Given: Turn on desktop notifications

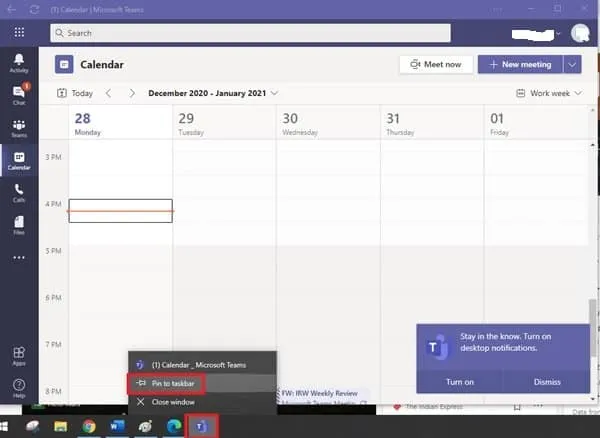Looking at the screenshot, I should pos(459,382).
